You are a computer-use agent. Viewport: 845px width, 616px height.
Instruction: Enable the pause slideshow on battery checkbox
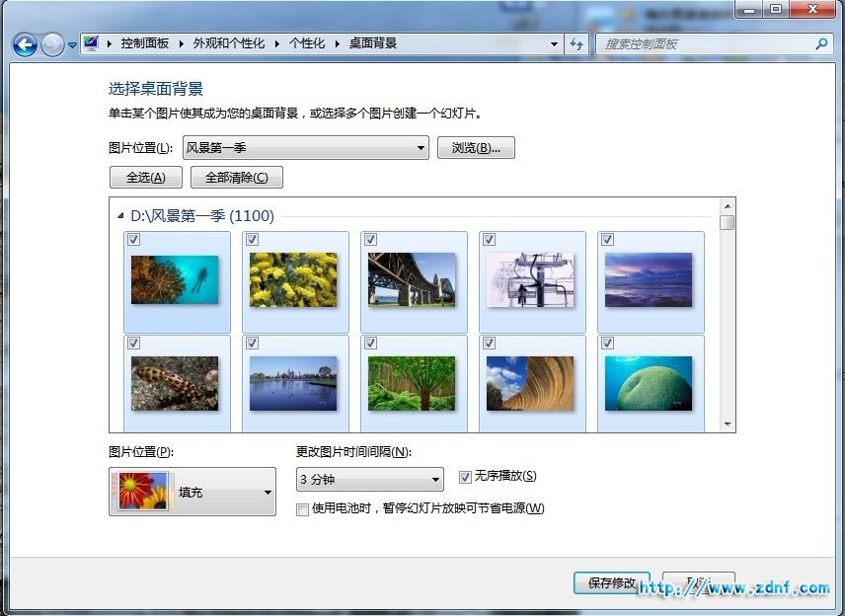(302, 509)
